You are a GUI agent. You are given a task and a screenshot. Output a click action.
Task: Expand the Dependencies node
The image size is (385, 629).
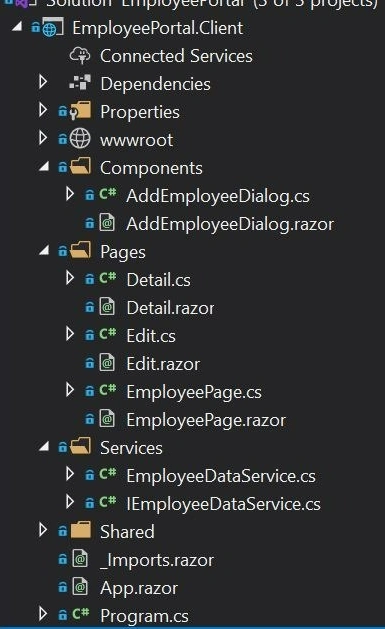(43, 82)
